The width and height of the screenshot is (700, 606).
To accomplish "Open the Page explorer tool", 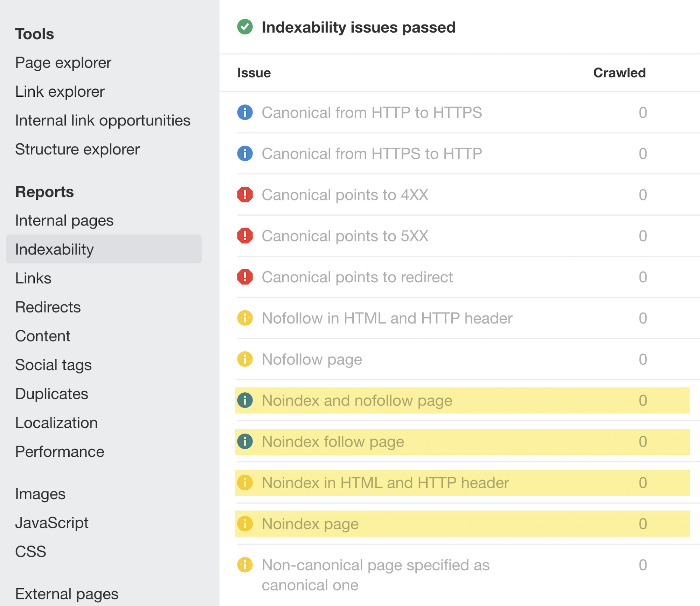I will 63,63.
